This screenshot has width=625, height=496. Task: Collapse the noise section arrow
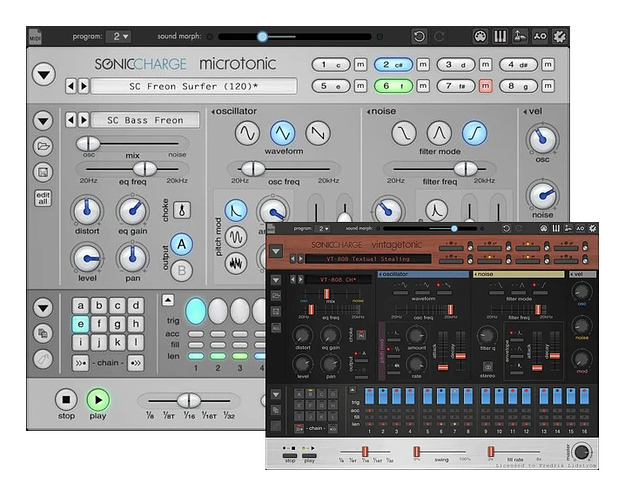(x=369, y=112)
